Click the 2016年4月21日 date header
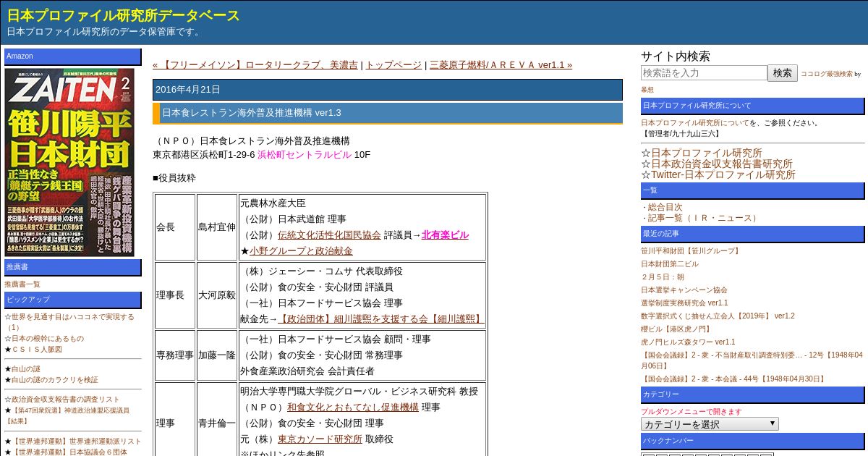This screenshot has height=456, width=868. pos(388,90)
